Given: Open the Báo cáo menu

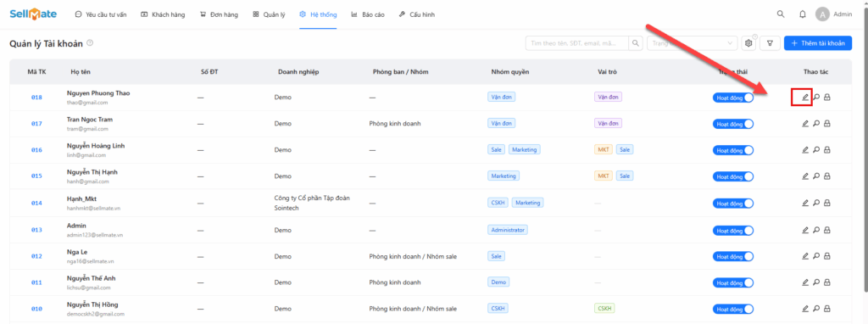Looking at the screenshot, I should coord(368,15).
